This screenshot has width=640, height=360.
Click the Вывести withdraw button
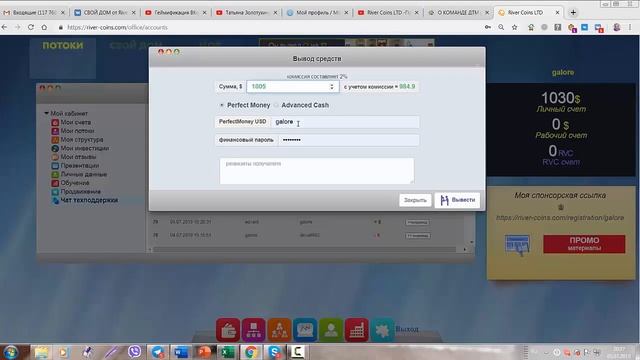457,200
